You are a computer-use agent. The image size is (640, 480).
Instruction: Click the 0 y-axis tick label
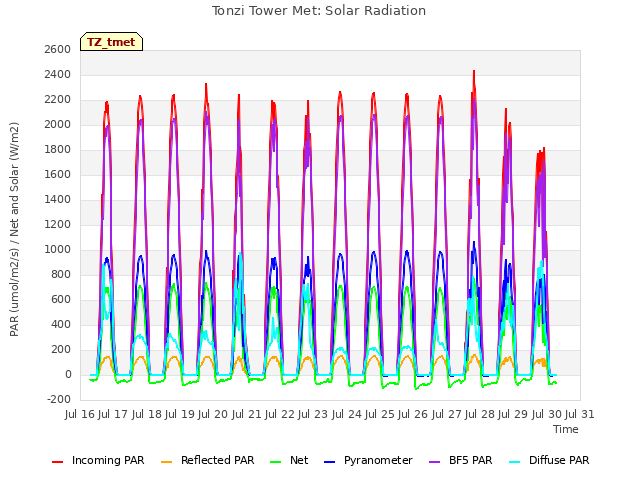coord(68,374)
